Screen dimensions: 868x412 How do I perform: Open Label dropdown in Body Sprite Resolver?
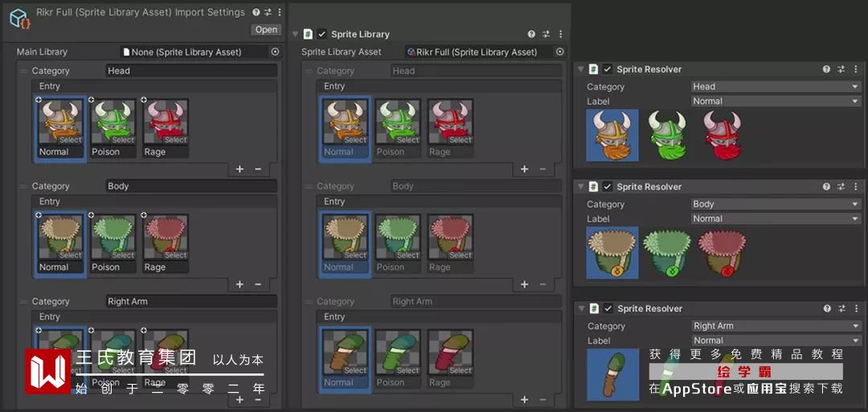click(x=776, y=218)
